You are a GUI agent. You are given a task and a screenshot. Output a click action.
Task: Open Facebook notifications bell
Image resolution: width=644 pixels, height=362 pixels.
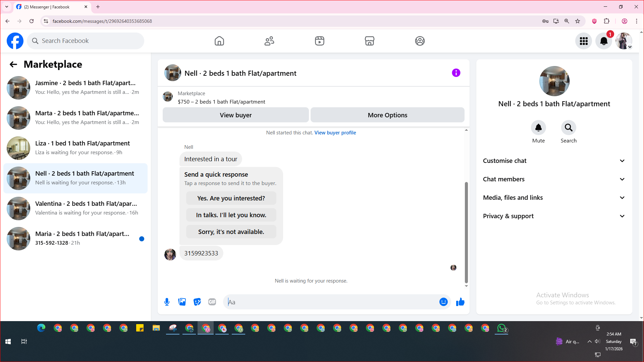[x=603, y=41]
